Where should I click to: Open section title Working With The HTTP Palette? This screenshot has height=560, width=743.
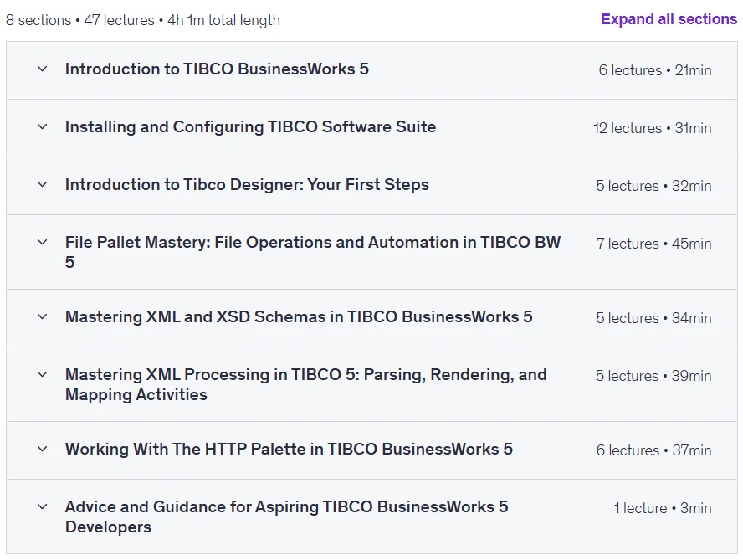[289, 450]
